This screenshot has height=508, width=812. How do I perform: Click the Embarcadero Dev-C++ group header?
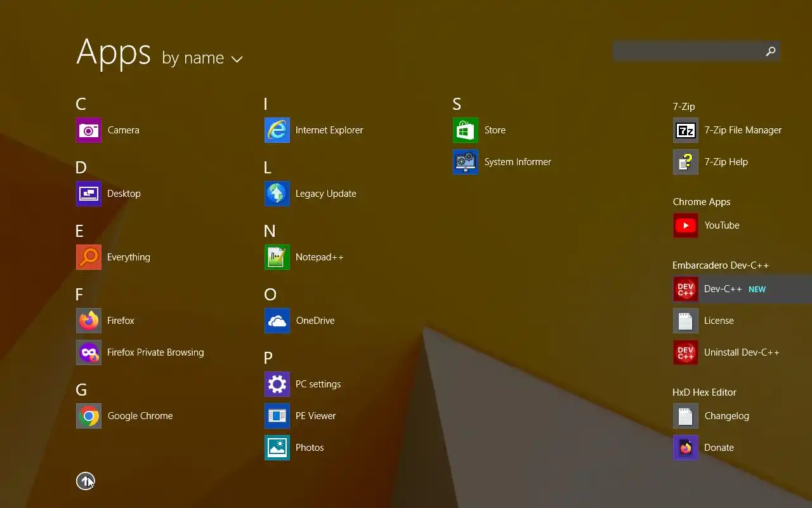(721, 265)
